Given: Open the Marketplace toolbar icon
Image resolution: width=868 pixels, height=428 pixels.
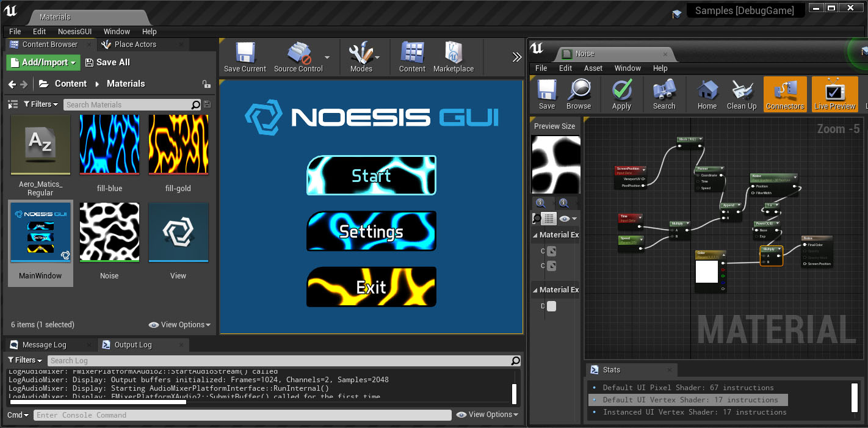Looking at the screenshot, I should 454,53.
